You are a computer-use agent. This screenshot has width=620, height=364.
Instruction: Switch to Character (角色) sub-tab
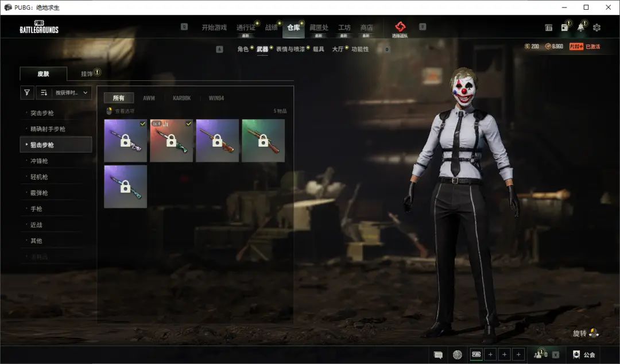click(x=243, y=49)
